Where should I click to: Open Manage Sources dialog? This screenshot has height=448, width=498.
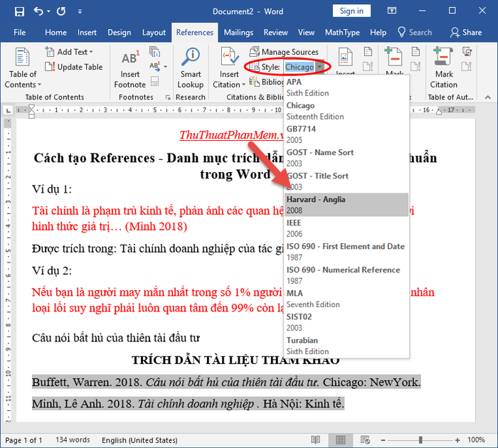click(284, 52)
